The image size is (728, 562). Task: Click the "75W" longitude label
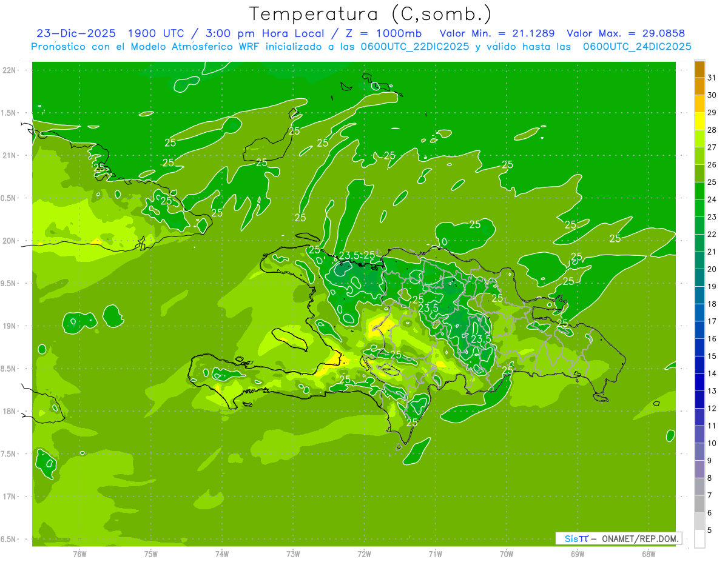151,554
